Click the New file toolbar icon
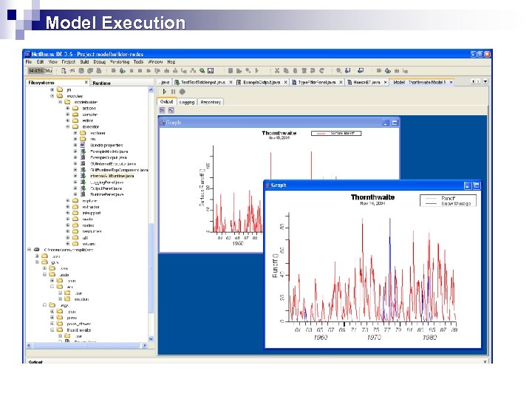Image resolution: width=532 pixels, height=399 pixels. pyautogui.click(x=64, y=71)
